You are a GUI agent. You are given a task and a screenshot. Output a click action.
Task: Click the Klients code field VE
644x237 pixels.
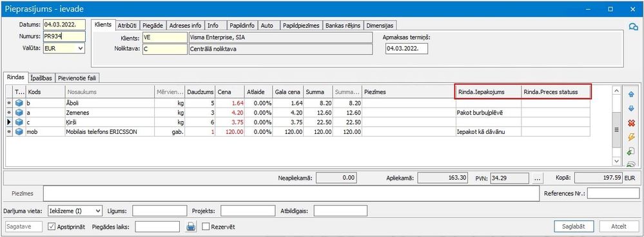tap(164, 38)
